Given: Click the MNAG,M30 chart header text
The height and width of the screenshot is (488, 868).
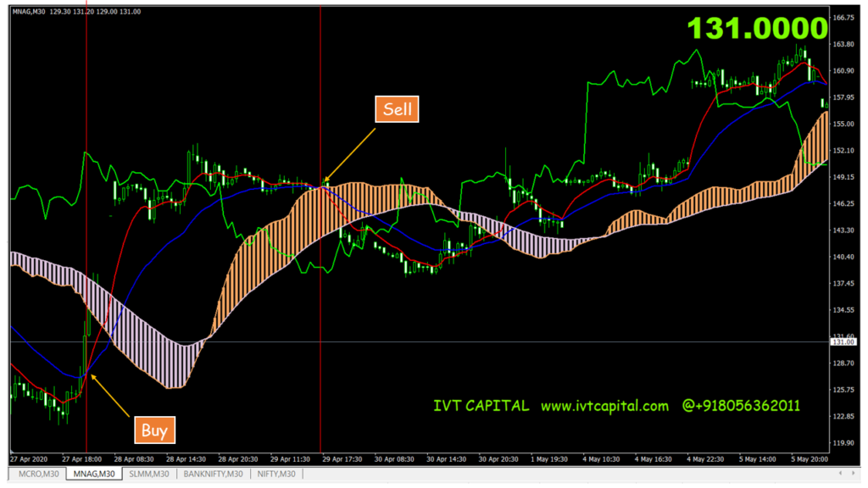Looking at the screenshot, I should (x=76, y=12).
